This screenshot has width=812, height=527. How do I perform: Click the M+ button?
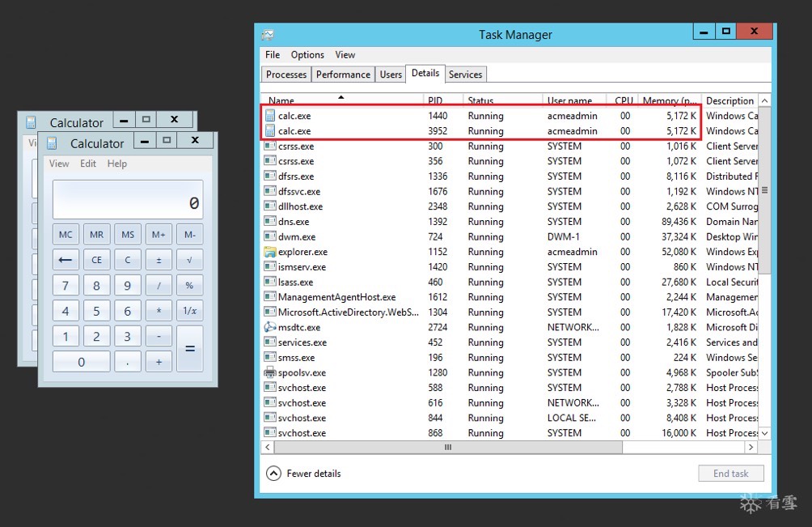coord(159,234)
